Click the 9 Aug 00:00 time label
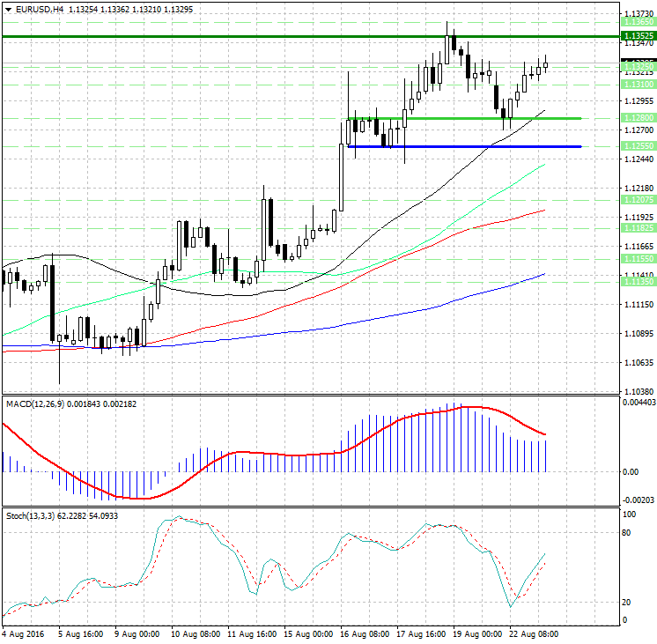The width and height of the screenshot is (657, 644). click(x=137, y=634)
